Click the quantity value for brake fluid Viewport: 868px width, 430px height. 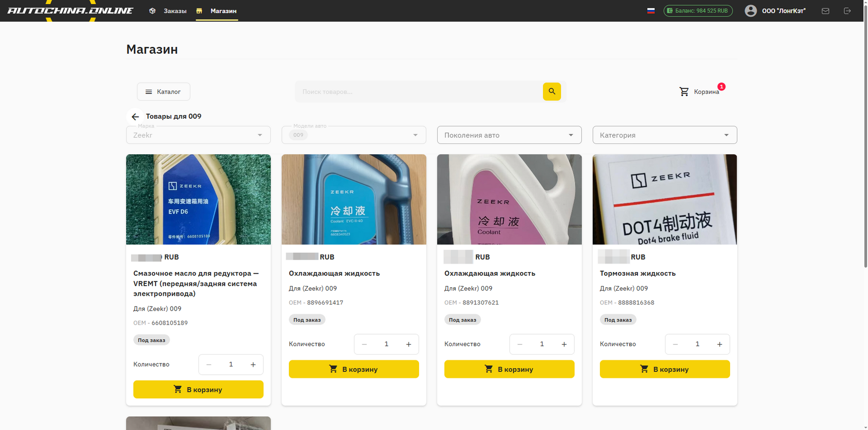698,344
